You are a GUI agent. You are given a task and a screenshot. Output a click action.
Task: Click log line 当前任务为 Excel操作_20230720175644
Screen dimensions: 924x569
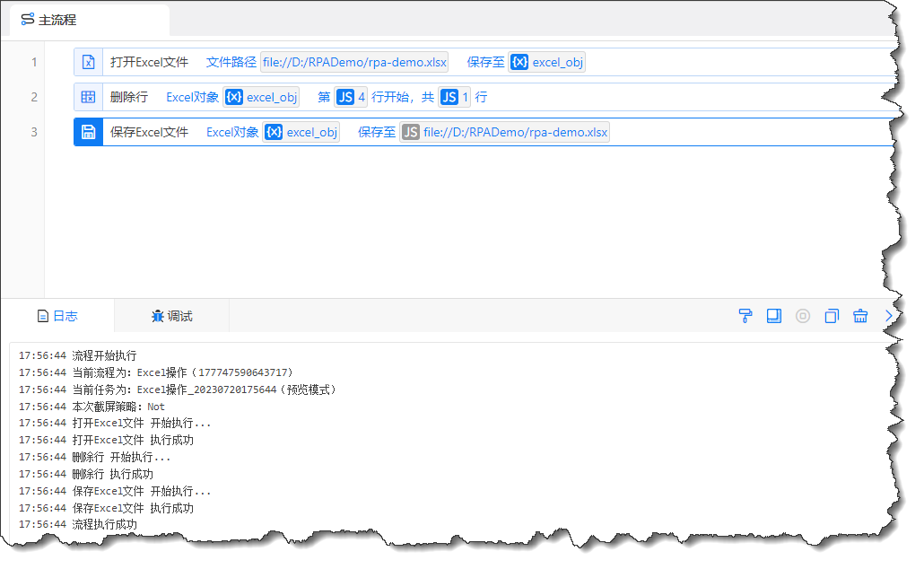pyautogui.click(x=177, y=390)
